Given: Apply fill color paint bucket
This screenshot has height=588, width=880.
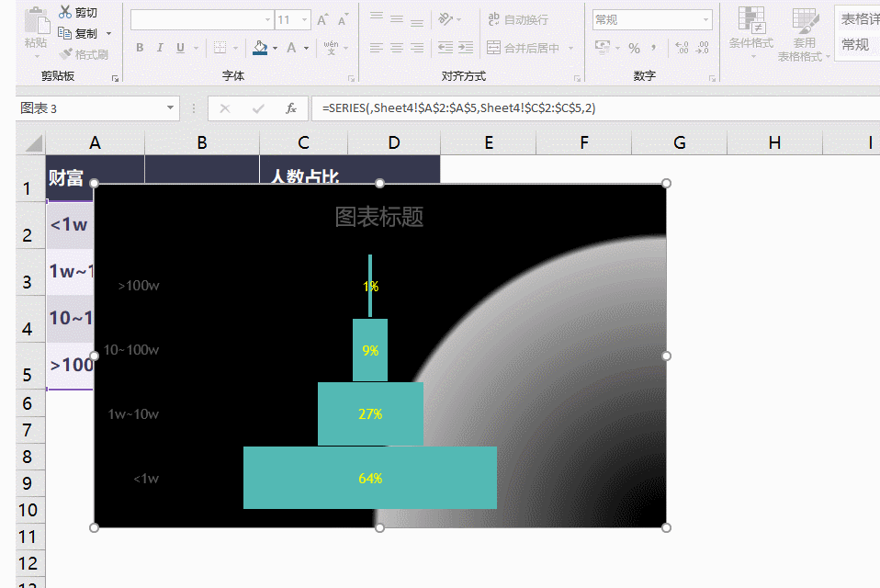Looking at the screenshot, I should pyautogui.click(x=260, y=48).
